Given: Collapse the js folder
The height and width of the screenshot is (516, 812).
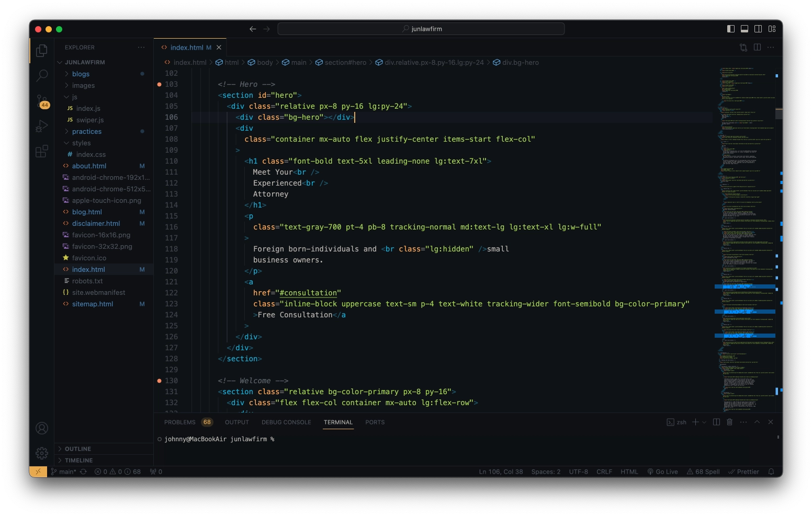Looking at the screenshot, I should coord(104,97).
